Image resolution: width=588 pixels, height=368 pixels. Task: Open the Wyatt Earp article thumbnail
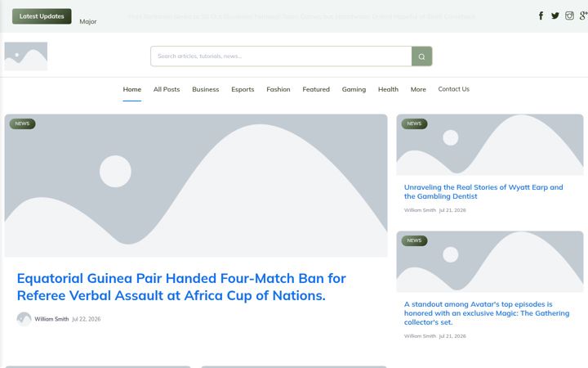click(490, 145)
